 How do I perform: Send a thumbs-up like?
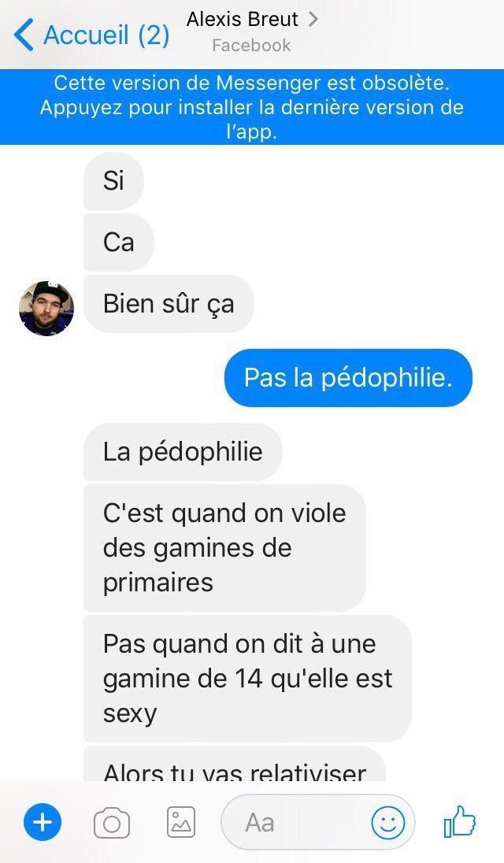click(459, 822)
